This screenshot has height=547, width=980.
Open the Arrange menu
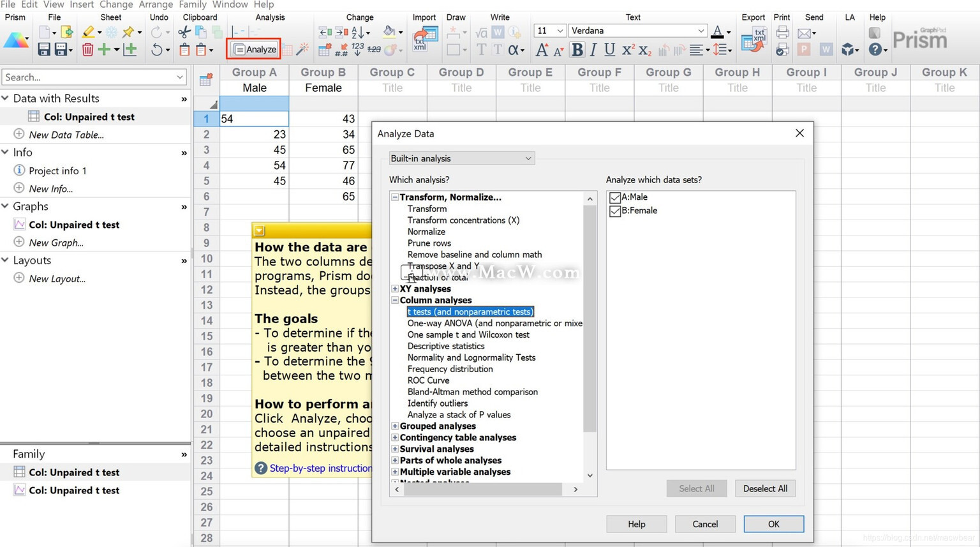coord(156,4)
